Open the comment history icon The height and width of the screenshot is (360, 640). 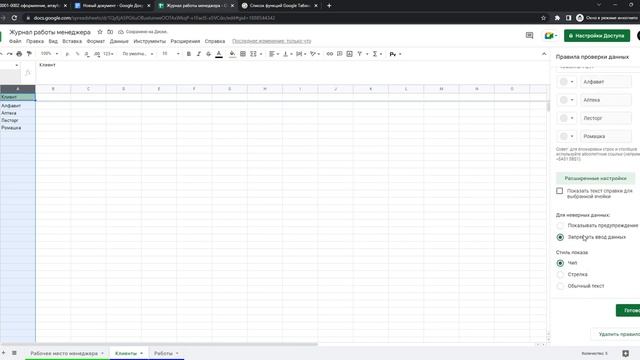(x=529, y=36)
